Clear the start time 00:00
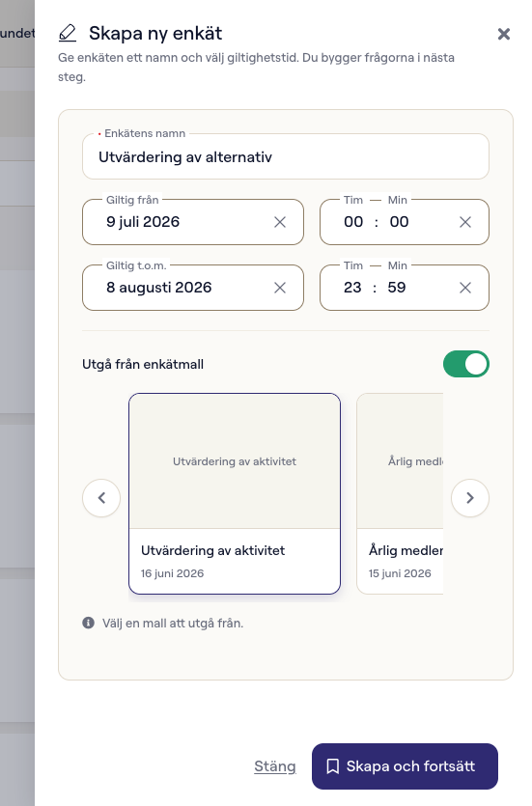Screen dimensions: 532x806 [x=465, y=222]
